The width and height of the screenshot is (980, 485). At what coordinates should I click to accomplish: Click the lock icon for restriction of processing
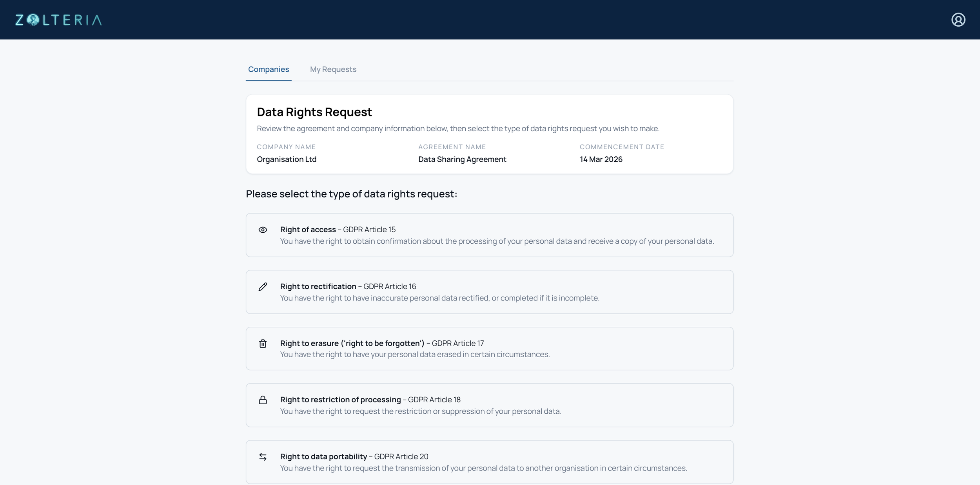tap(263, 400)
